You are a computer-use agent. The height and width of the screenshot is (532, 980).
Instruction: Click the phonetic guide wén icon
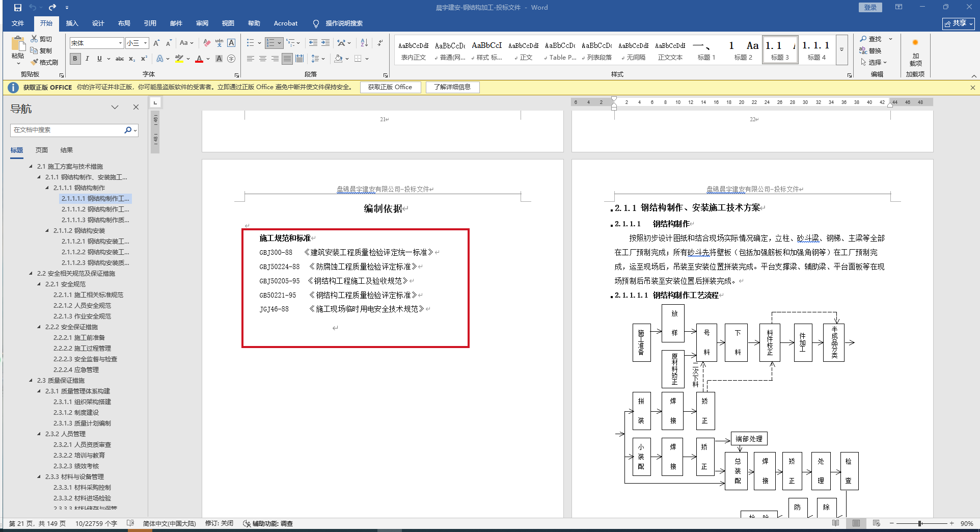click(x=219, y=43)
